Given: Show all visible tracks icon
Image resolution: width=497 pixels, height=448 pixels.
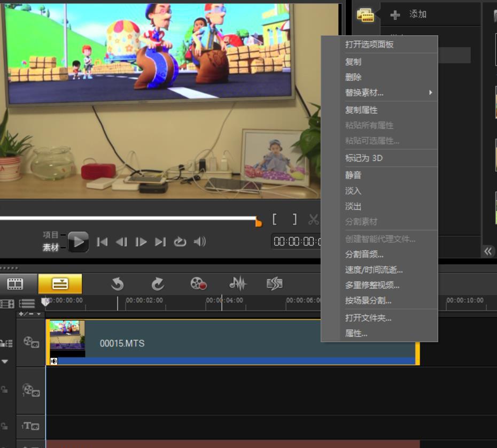Looking at the screenshot, I should 7,304.
